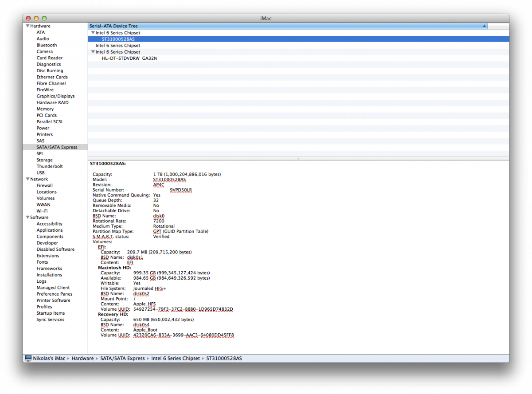The height and width of the screenshot is (394, 532).
Task: Select Camera in the sidebar
Action: tap(44, 52)
